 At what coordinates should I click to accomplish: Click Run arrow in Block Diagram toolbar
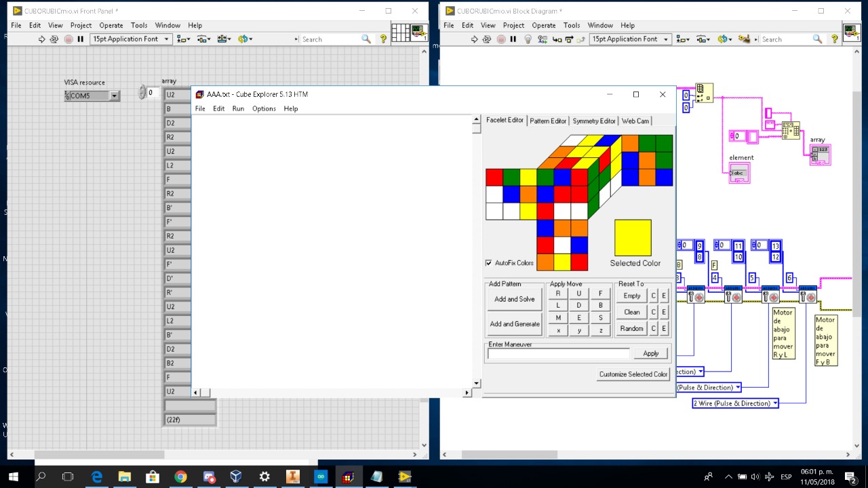[x=475, y=39]
